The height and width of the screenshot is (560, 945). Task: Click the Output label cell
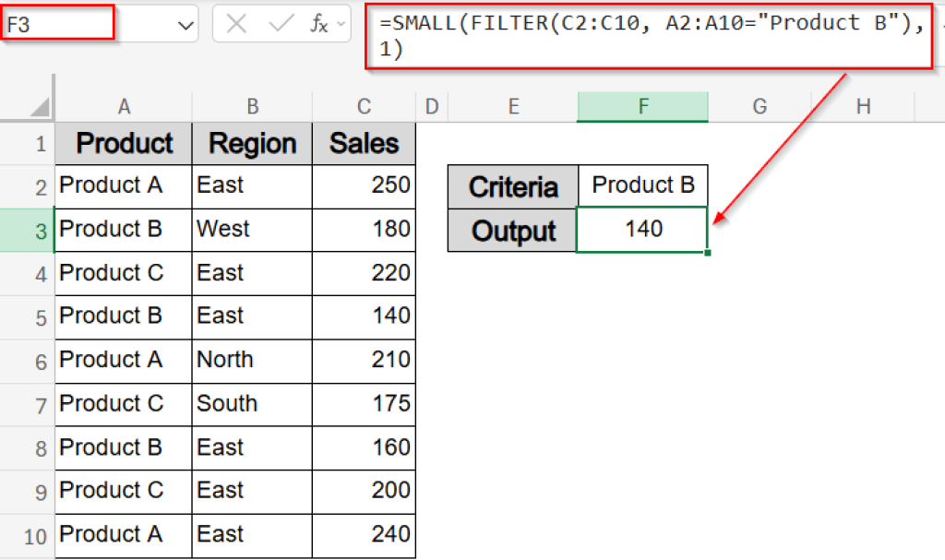[x=512, y=230]
